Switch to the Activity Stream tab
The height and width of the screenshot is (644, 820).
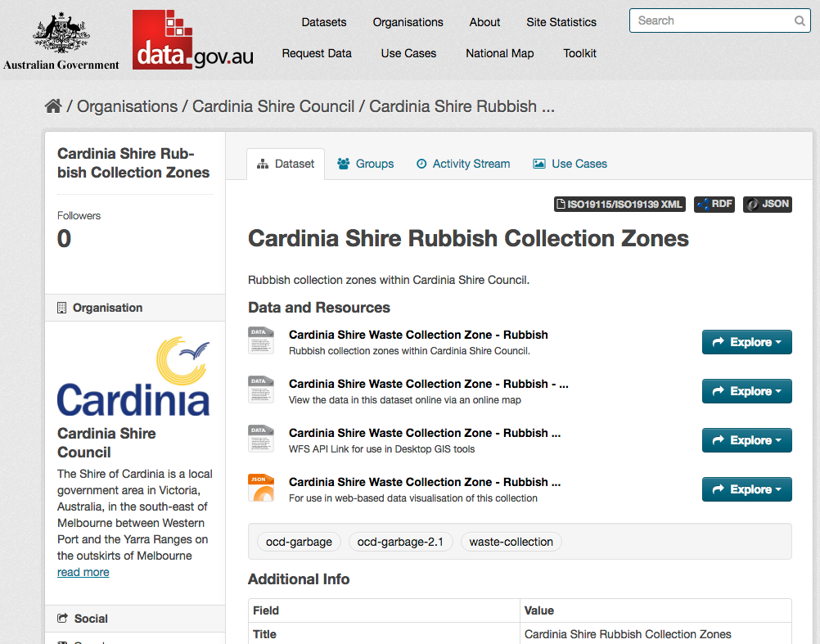coord(463,164)
